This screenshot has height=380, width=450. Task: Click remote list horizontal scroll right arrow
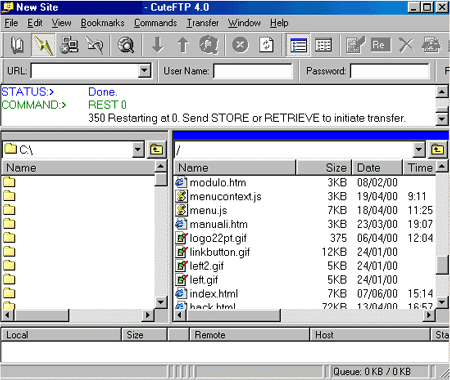(429, 315)
